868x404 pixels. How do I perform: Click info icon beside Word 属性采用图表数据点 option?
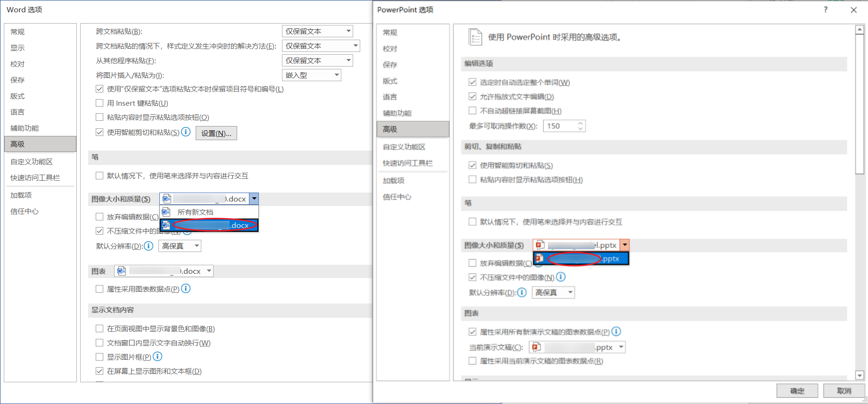click(186, 288)
